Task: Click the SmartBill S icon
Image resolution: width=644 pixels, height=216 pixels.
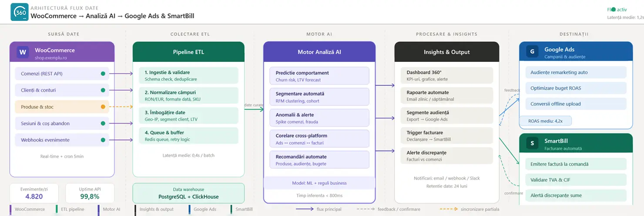Action: click(x=532, y=143)
